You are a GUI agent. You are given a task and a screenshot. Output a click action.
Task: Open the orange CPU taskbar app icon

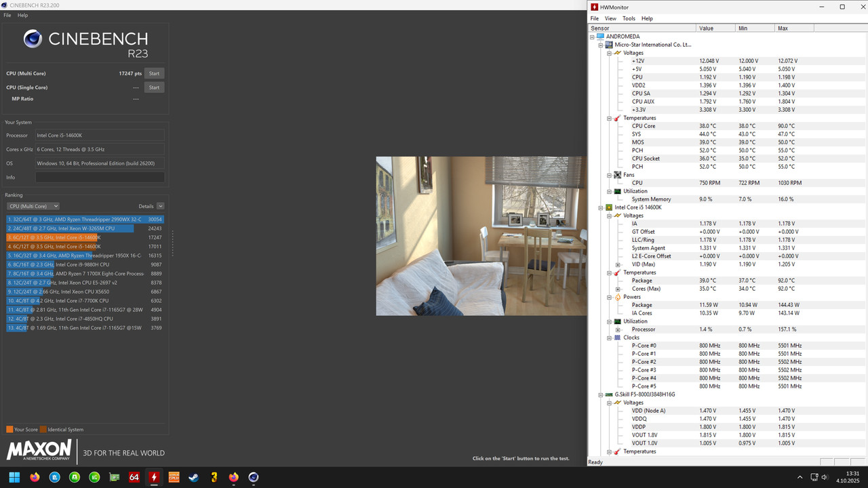click(x=174, y=477)
